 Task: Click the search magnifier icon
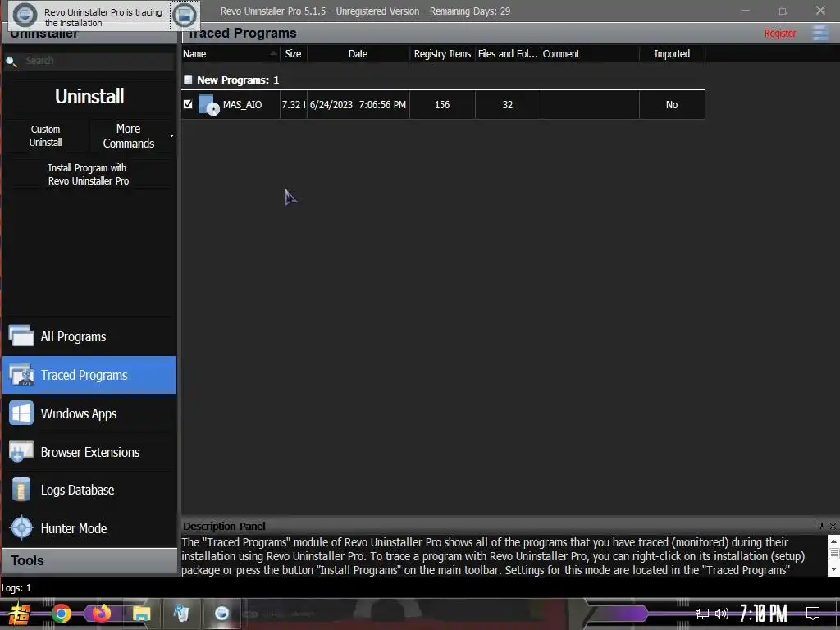11,62
